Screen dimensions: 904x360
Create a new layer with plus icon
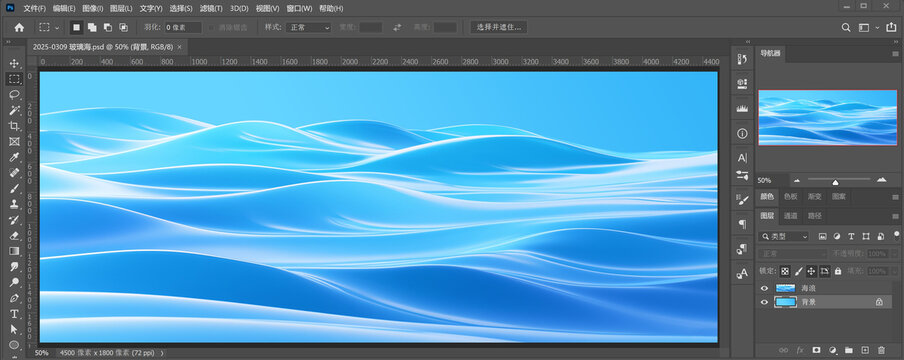pos(865,350)
